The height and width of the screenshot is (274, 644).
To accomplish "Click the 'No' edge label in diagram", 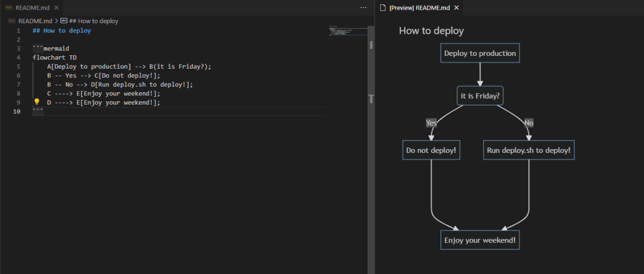I will pos(529,123).
